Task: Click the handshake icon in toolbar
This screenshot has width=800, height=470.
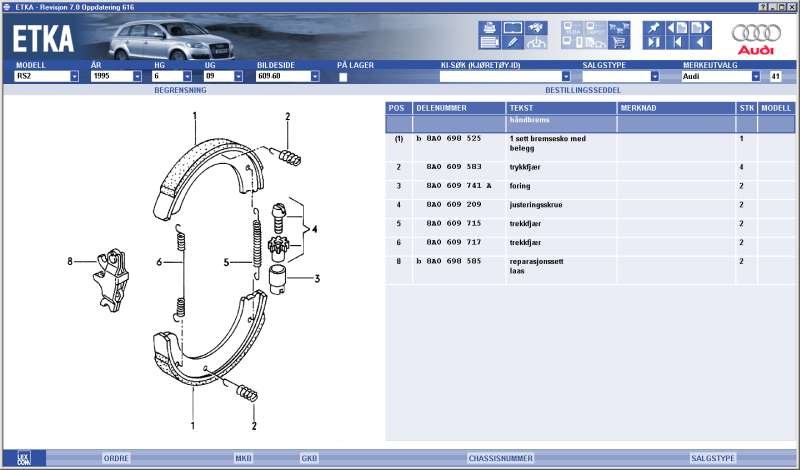Action: (537, 27)
